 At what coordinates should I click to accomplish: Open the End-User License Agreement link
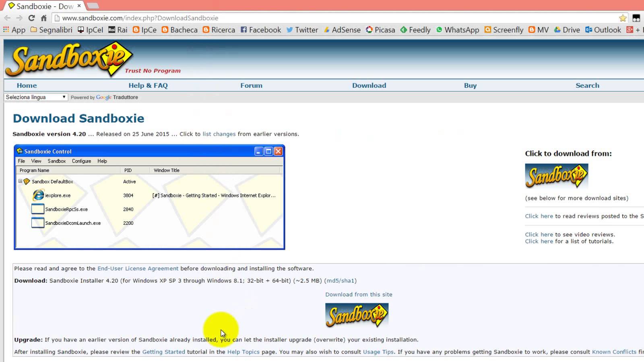coord(138,268)
